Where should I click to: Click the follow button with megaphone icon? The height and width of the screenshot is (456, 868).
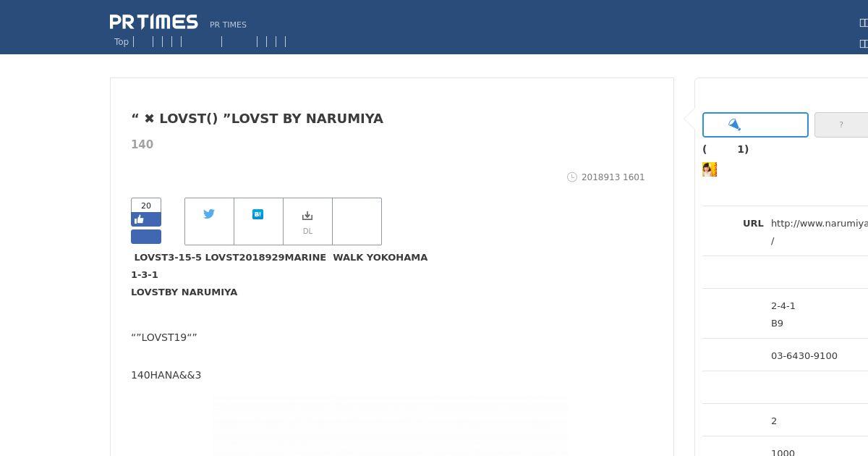click(x=755, y=124)
